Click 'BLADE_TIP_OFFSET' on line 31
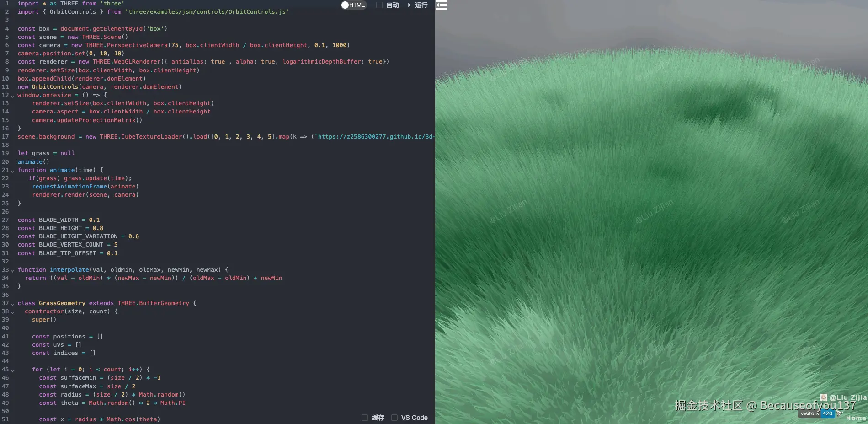Viewport: 868px width, 424px height. click(68, 253)
